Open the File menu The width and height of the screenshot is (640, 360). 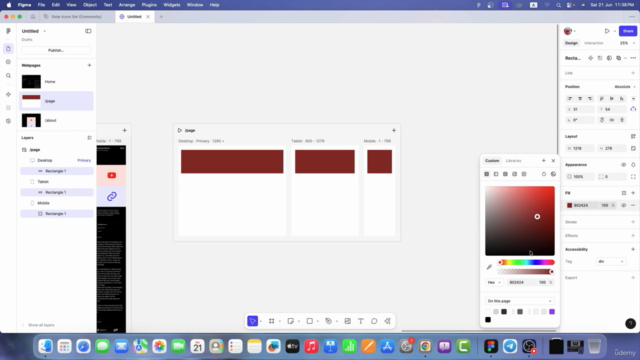click(x=41, y=5)
